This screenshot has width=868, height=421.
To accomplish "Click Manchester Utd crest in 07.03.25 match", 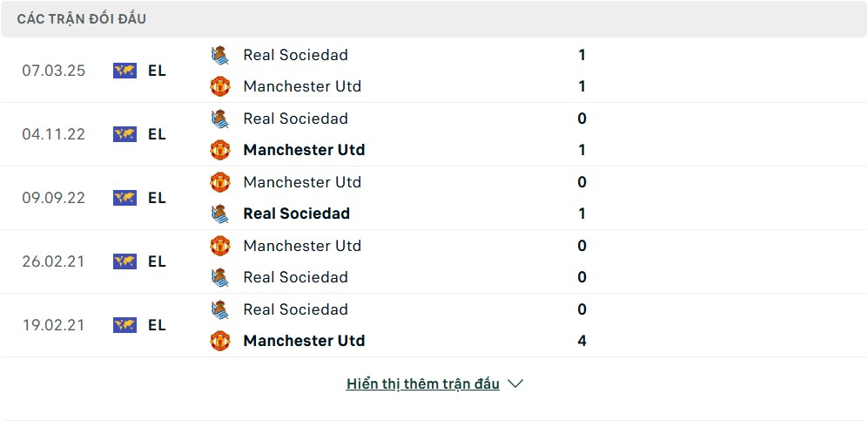I will (x=219, y=86).
